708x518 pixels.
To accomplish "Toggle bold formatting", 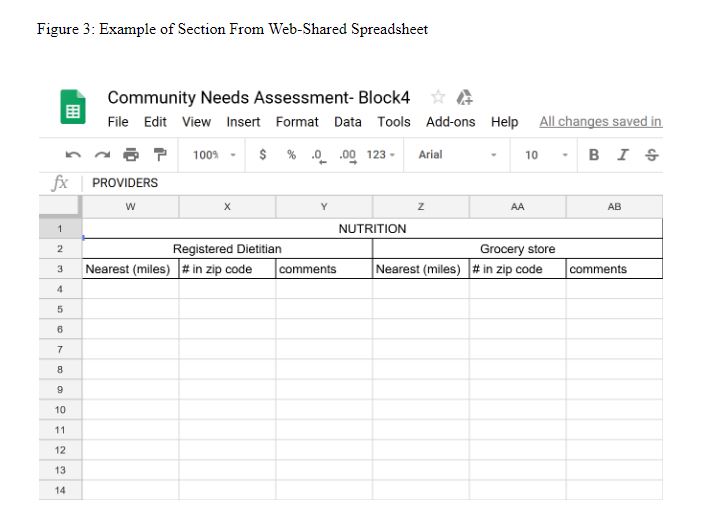I will [x=594, y=155].
